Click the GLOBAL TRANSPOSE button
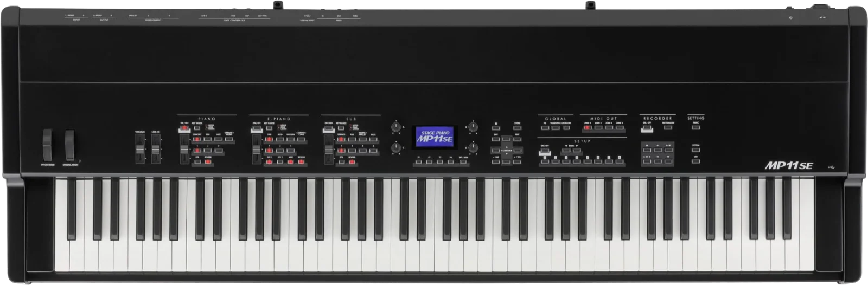This screenshot has width=868, height=285. point(556,128)
